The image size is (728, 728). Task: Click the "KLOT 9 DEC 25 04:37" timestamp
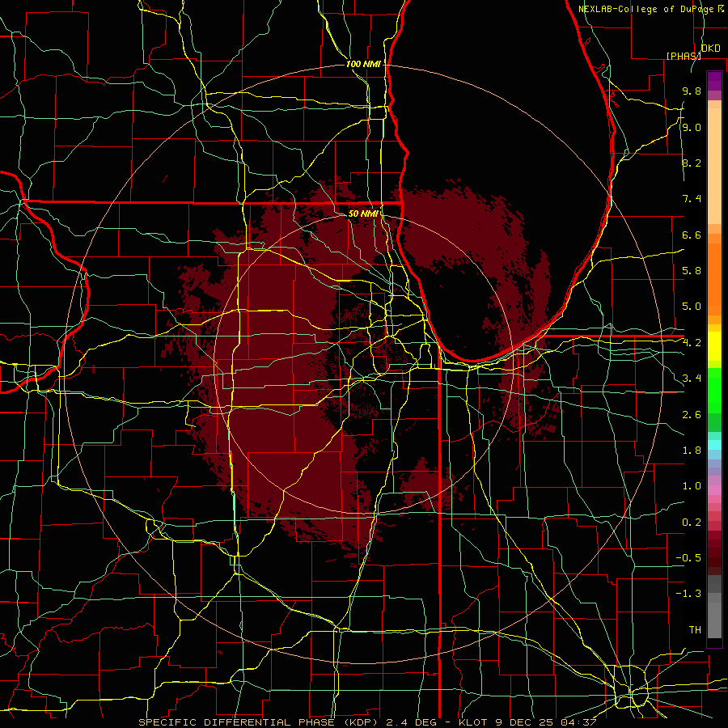[x=527, y=722]
